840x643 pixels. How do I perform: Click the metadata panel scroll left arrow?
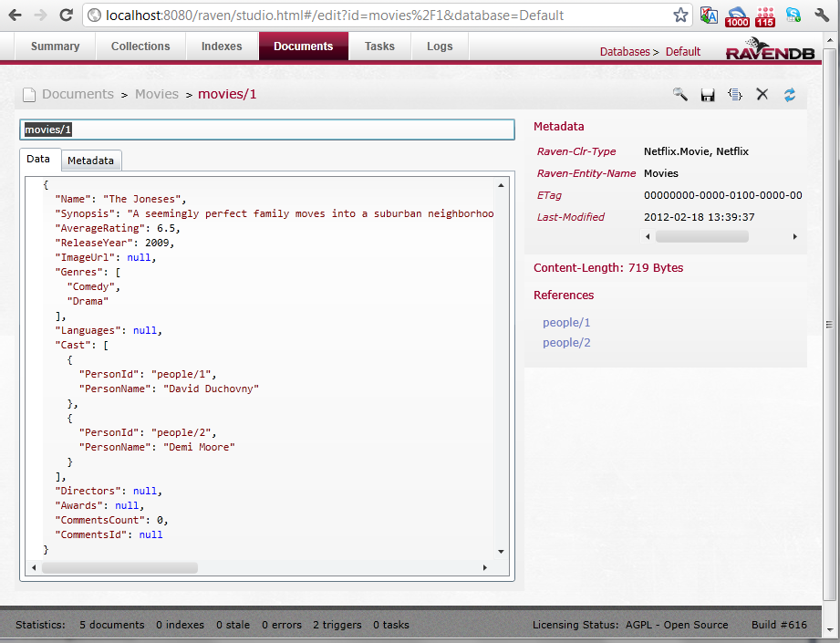coord(648,236)
